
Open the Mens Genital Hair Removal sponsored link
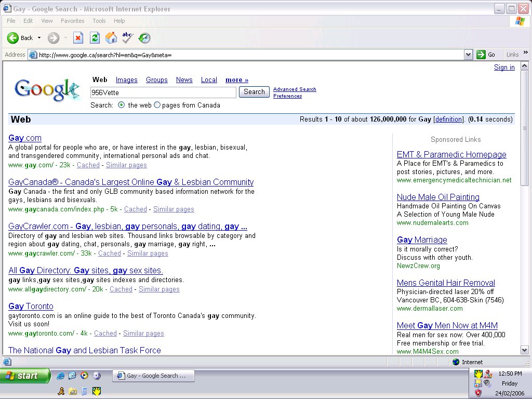(x=446, y=283)
